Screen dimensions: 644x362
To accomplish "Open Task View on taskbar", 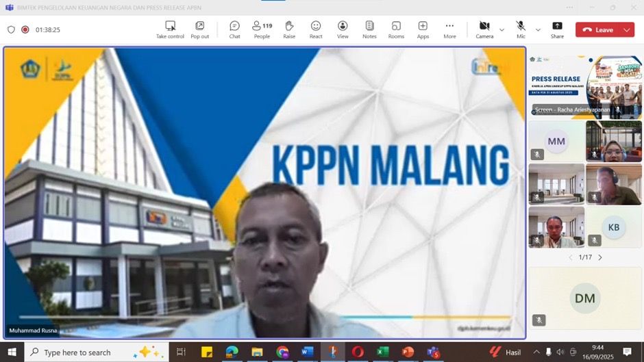I will coord(181,352).
